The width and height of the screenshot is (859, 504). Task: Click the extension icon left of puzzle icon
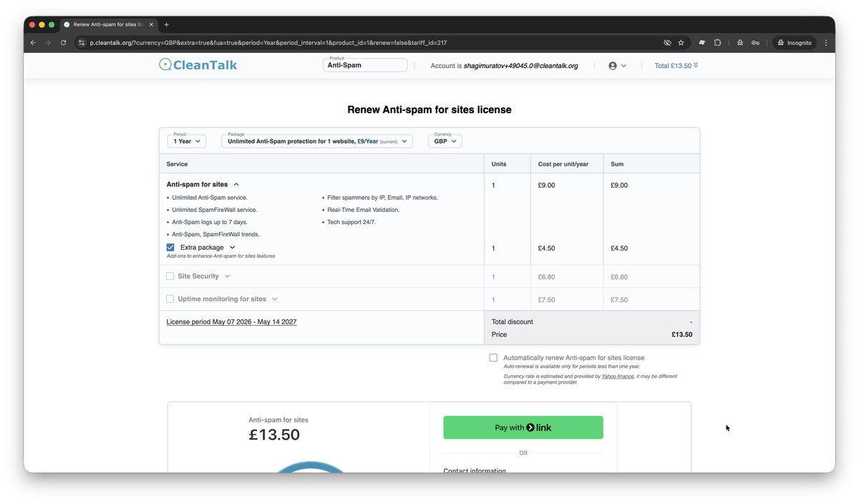tap(702, 43)
